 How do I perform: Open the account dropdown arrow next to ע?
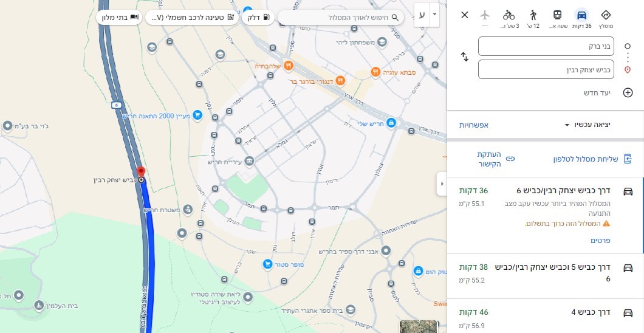click(434, 15)
